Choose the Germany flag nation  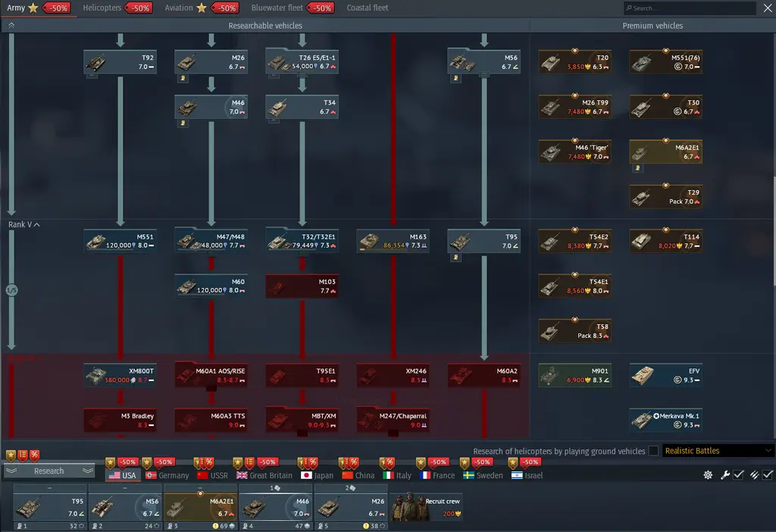tap(151, 475)
